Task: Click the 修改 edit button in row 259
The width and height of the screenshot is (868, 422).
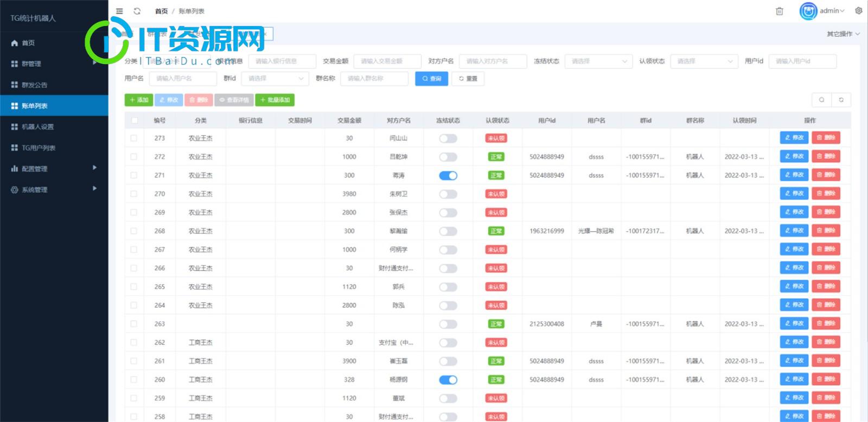Action: coord(794,398)
